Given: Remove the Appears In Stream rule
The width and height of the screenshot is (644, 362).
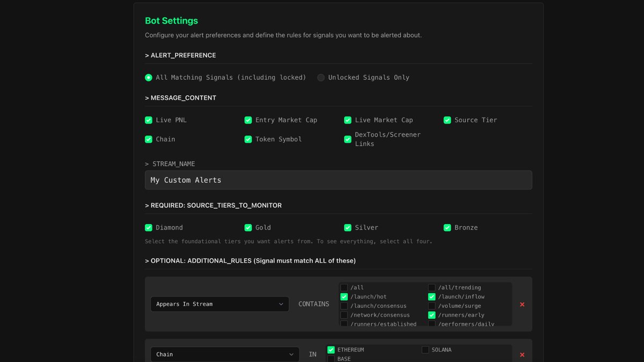Looking at the screenshot, I should click(x=522, y=305).
